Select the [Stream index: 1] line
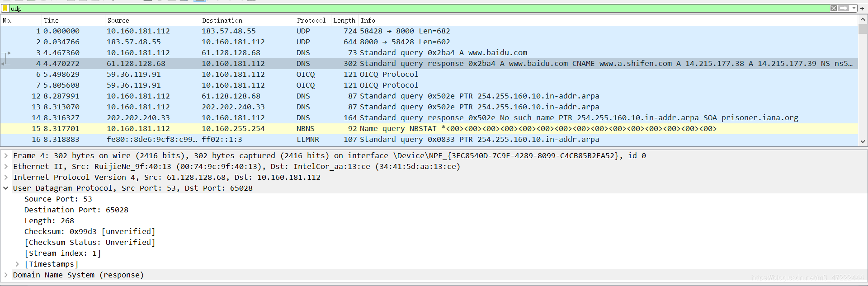The image size is (868, 286). (63, 253)
